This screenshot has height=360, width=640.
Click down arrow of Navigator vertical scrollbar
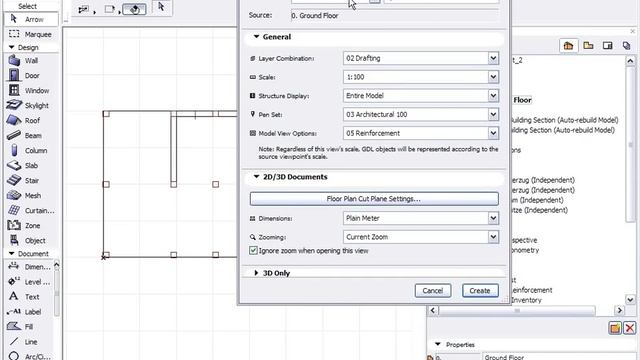(x=630, y=300)
